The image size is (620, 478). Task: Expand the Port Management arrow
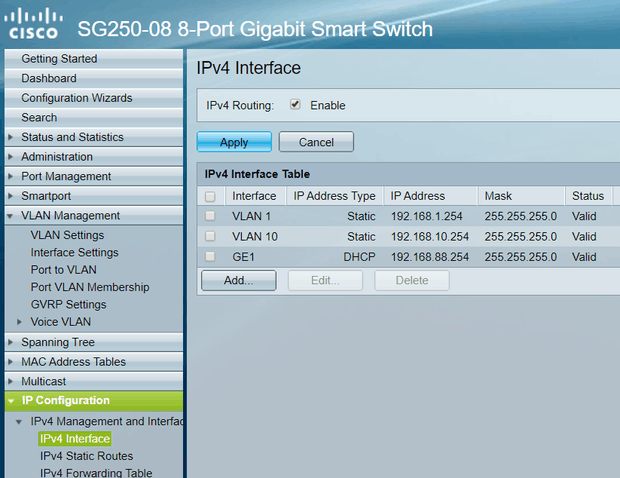pyautogui.click(x=11, y=176)
